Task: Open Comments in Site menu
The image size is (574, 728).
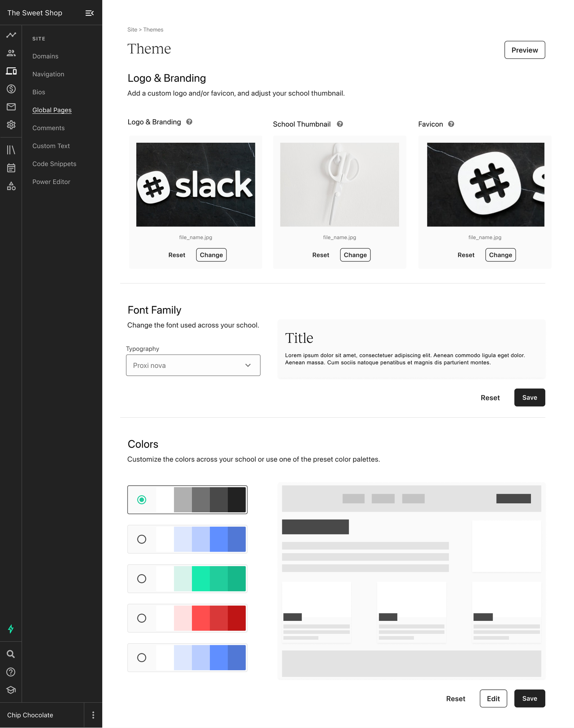Action: click(49, 128)
